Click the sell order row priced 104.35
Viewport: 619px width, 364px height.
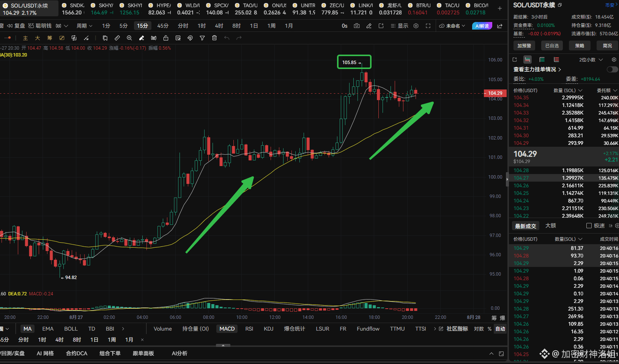(564, 98)
